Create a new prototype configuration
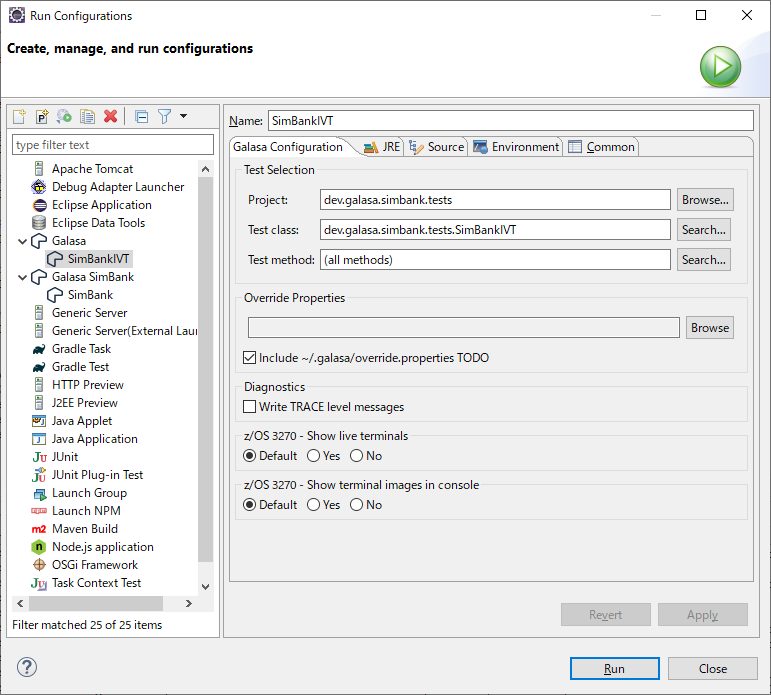The height and width of the screenshot is (695, 771). (42, 117)
